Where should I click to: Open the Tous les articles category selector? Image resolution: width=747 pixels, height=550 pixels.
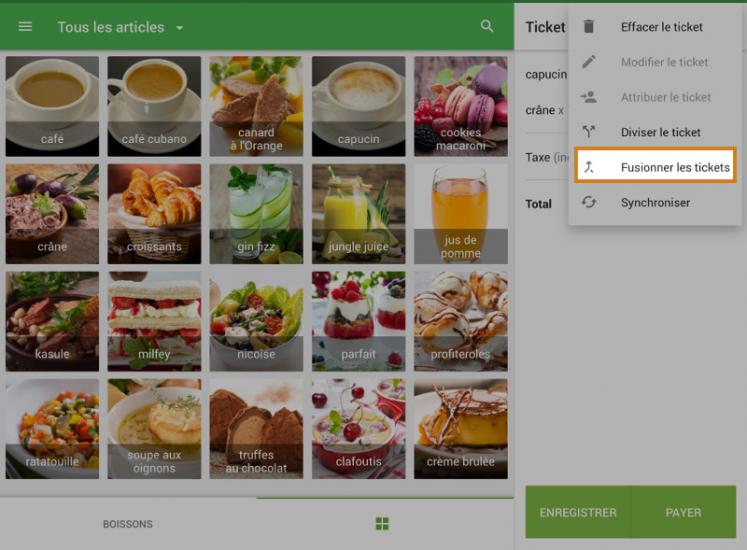[x=120, y=27]
